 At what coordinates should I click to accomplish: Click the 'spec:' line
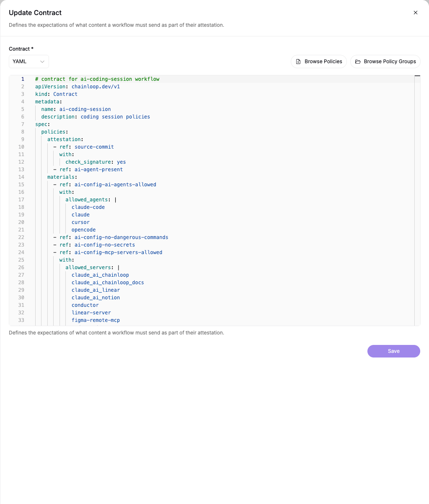tap(43, 124)
